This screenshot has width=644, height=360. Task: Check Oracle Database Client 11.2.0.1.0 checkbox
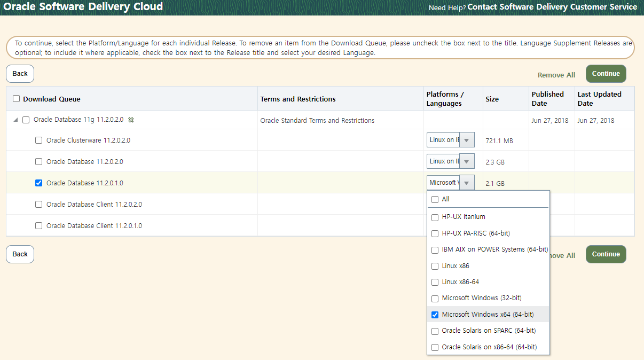(x=38, y=226)
